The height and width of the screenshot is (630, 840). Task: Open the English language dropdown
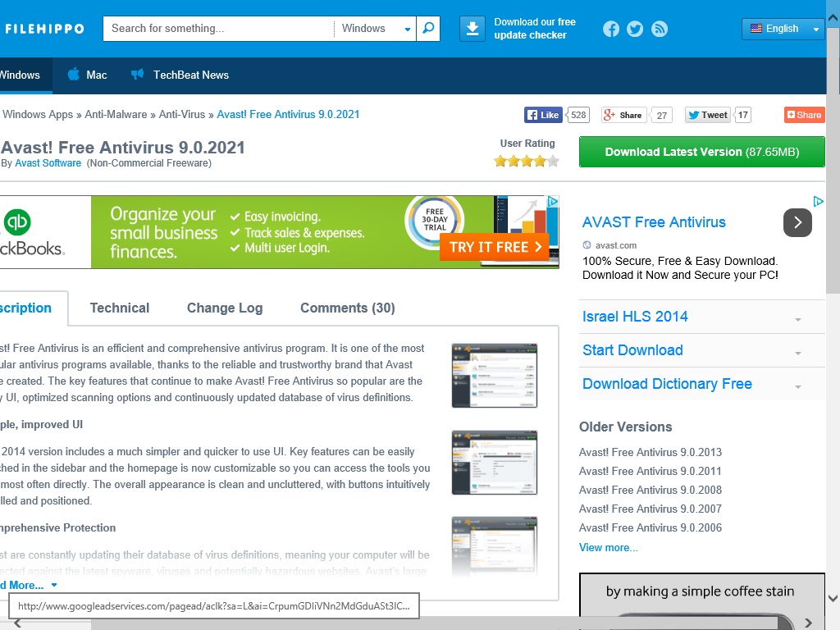(x=783, y=29)
